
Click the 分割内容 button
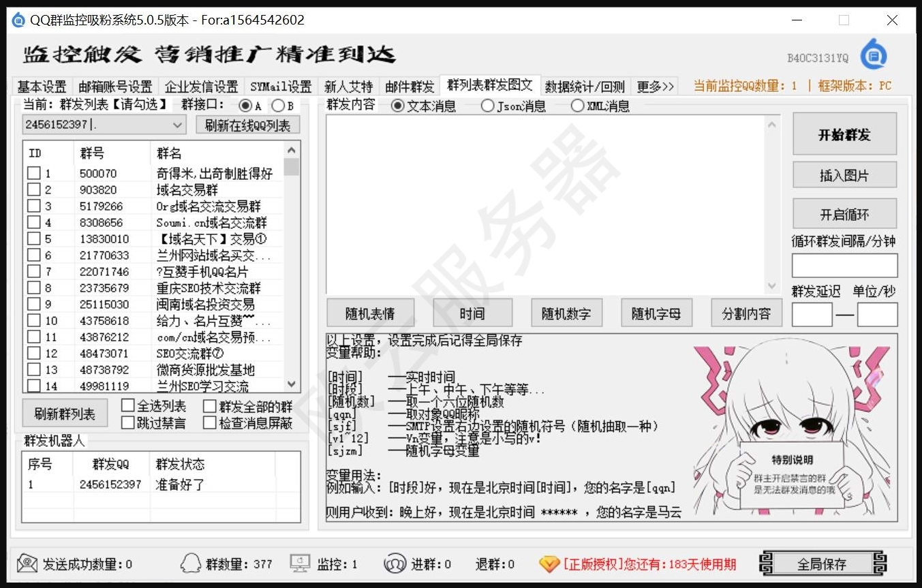746,313
